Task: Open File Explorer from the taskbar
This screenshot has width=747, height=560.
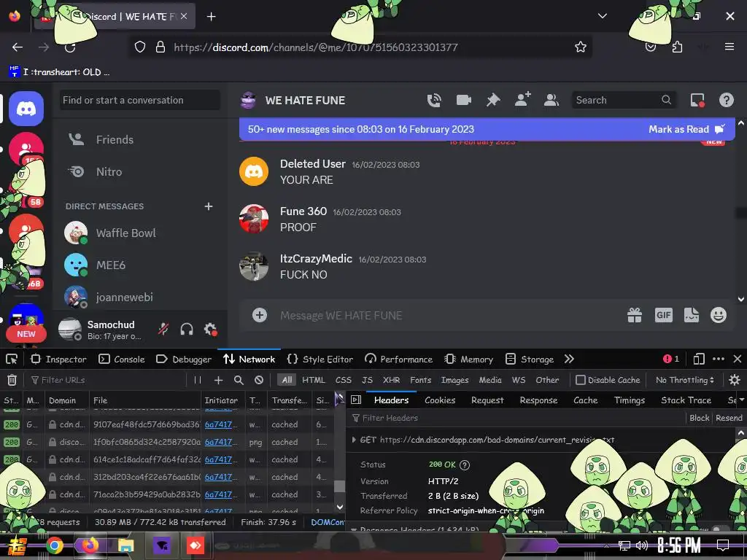Action: pos(125,545)
